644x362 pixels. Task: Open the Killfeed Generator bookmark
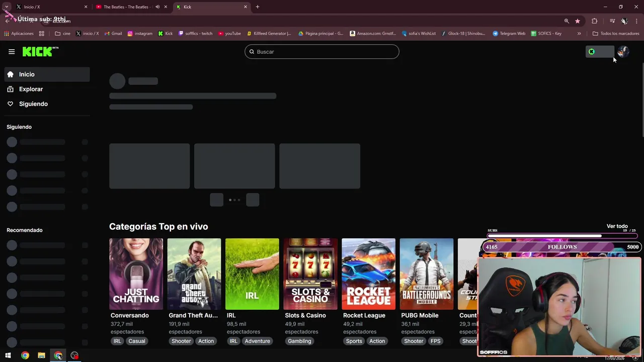(x=268, y=34)
